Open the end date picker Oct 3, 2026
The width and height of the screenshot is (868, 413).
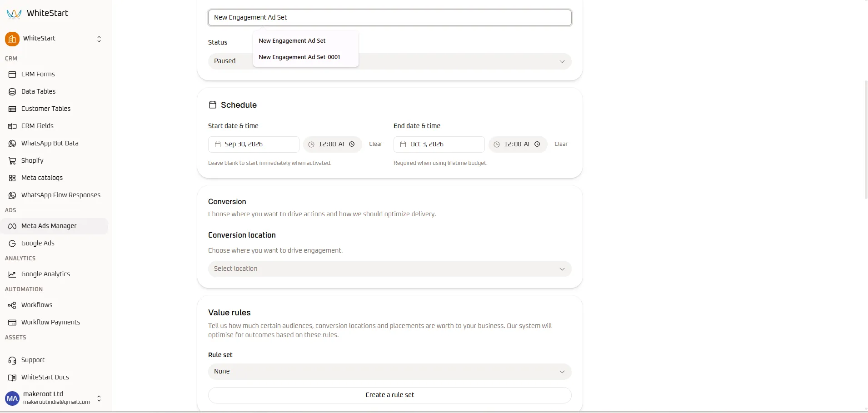click(x=439, y=144)
